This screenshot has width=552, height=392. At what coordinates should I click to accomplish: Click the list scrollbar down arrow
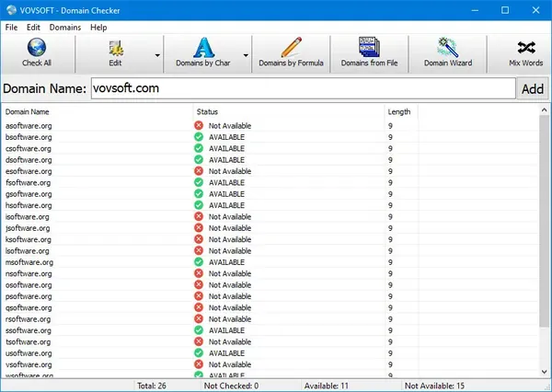545,372
